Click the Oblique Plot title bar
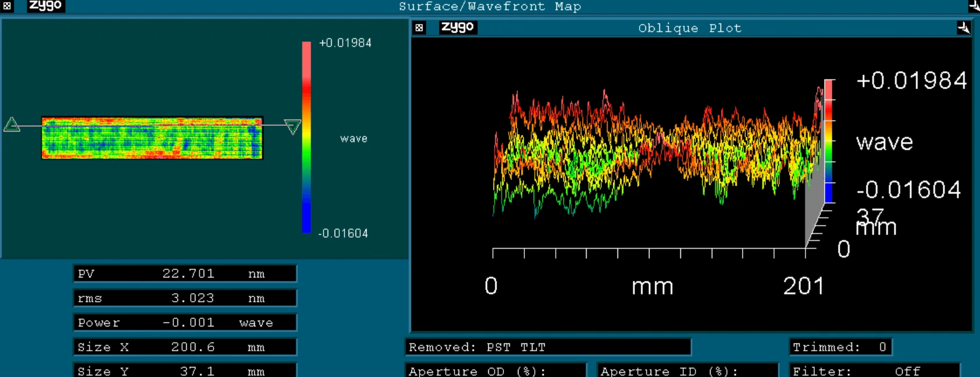This screenshot has height=377, width=980. [x=690, y=28]
